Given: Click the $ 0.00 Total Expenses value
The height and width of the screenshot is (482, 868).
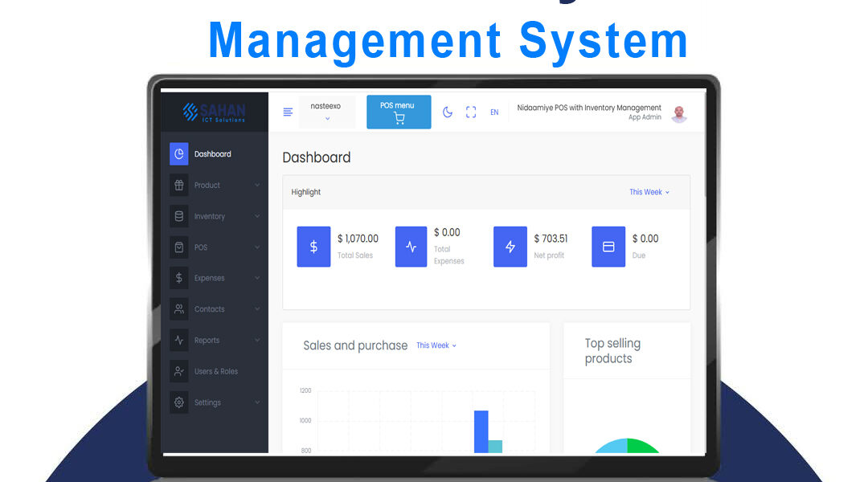Looking at the screenshot, I should 448,232.
